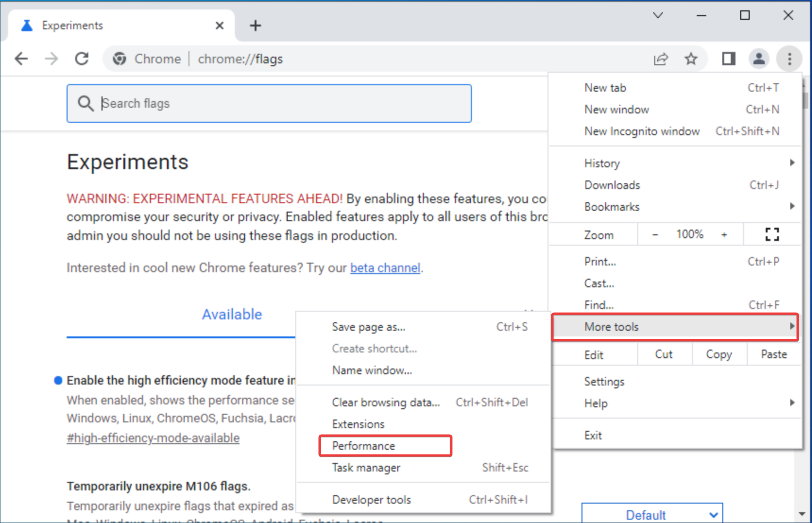
Task: Increase zoom with plus button
Action: (x=724, y=235)
